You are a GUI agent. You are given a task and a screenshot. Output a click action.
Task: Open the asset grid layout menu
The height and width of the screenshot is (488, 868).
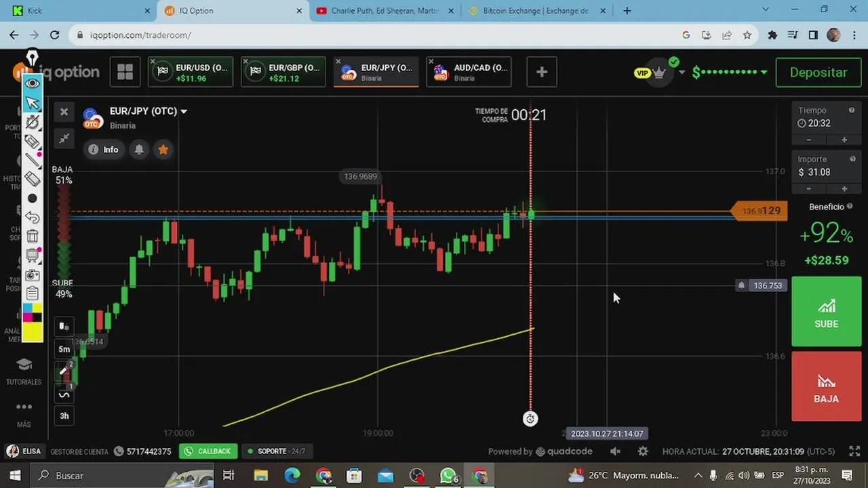[x=125, y=72]
